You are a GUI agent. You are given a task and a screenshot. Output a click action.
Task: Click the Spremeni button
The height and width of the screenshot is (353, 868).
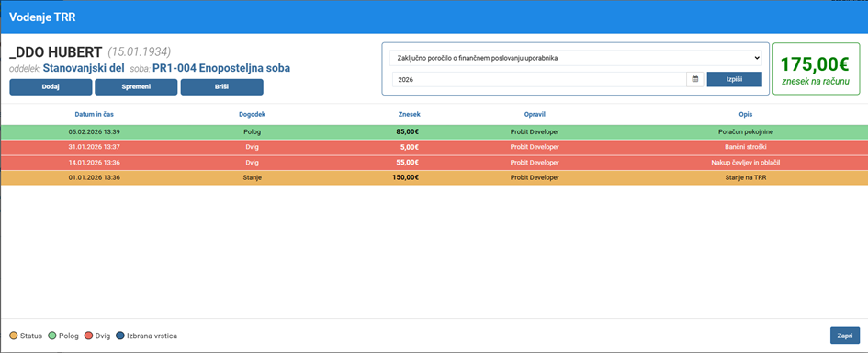coord(136,87)
